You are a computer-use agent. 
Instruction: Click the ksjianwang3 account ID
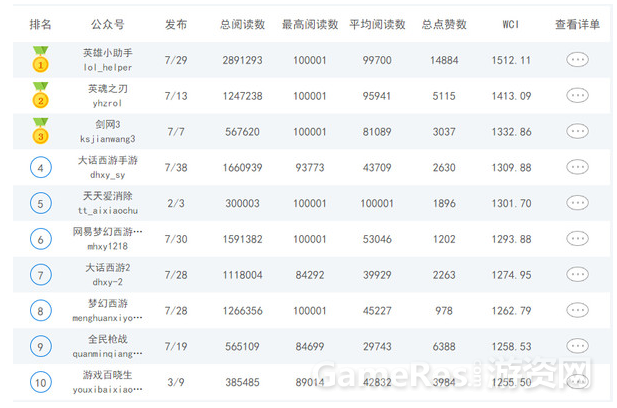point(108,139)
